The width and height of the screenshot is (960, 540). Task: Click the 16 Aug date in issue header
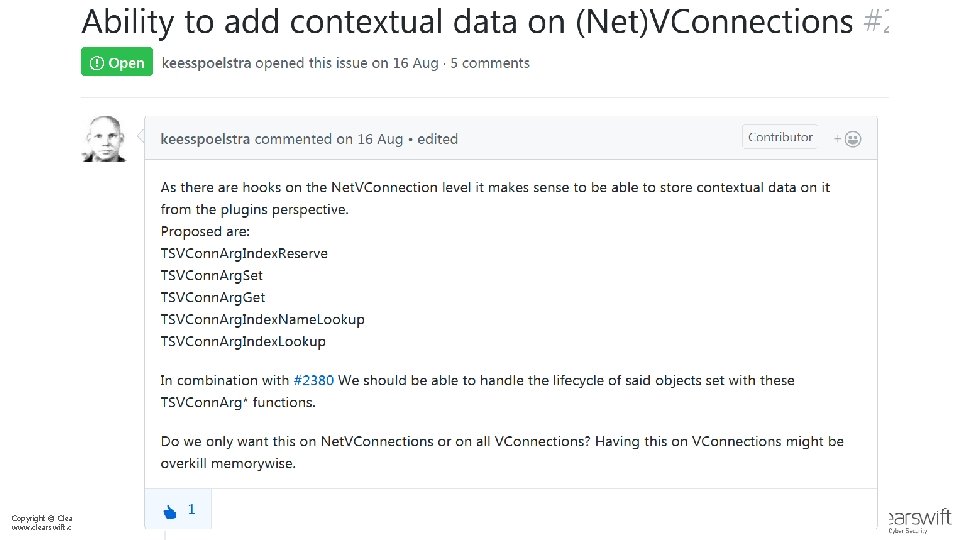pyautogui.click(x=415, y=63)
